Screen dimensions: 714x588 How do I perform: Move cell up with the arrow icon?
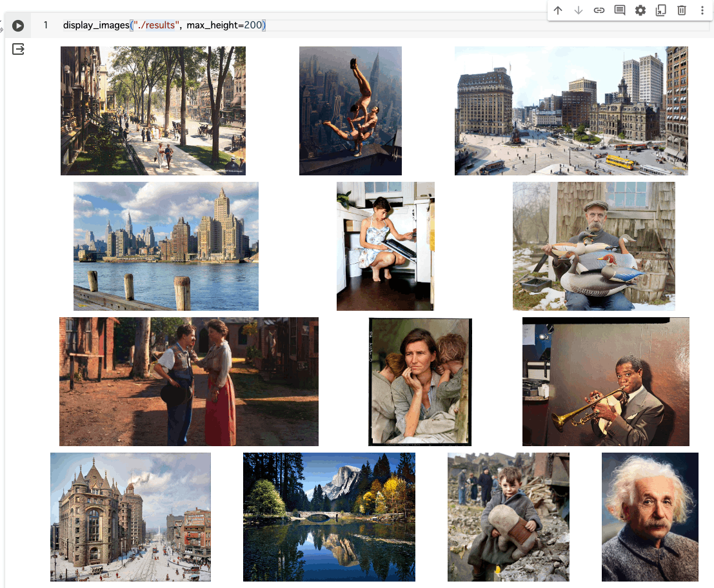558,10
